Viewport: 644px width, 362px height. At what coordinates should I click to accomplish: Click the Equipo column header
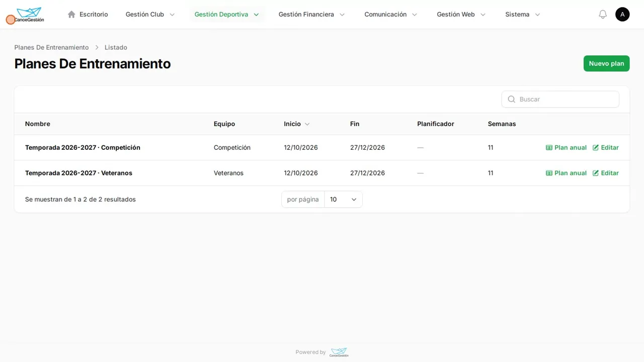224,124
